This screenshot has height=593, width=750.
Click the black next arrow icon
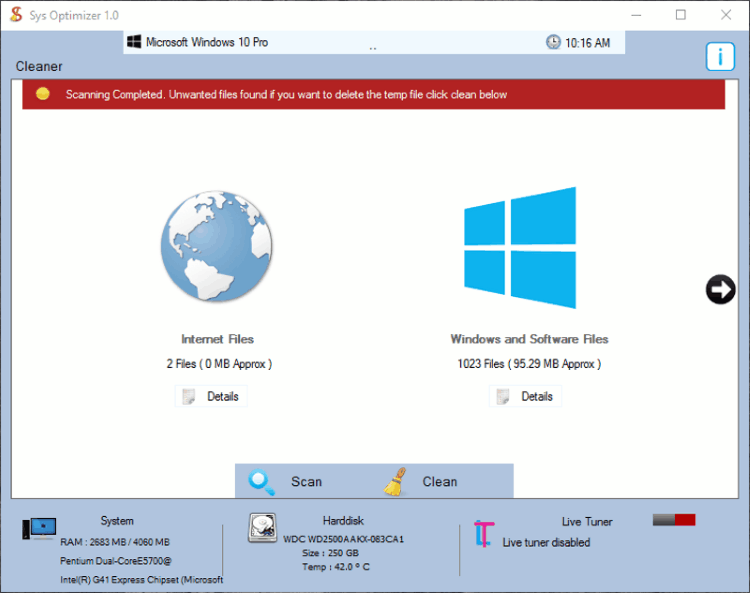tap(720, 289)
